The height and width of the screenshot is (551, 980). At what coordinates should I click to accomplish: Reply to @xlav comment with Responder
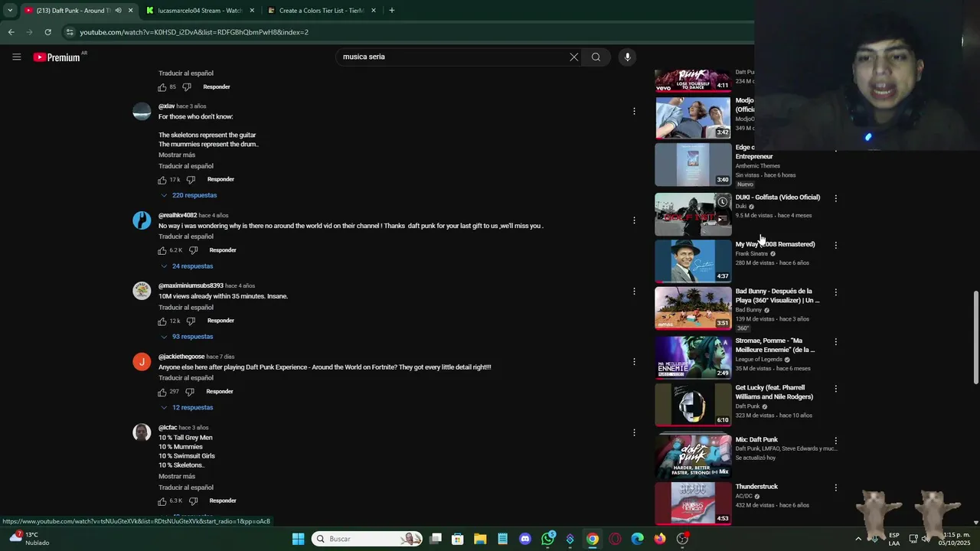[220, 180]
